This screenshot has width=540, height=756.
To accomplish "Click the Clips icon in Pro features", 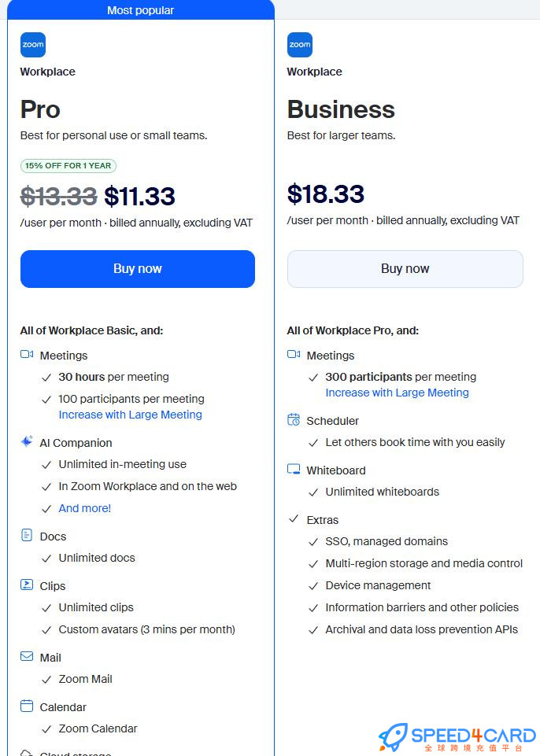I will coord(27,585).
